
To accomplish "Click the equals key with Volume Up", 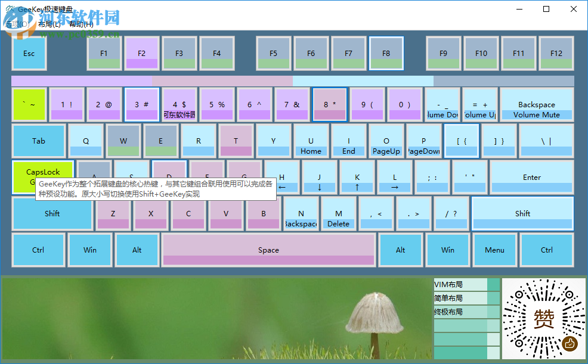I will (x=480, y=104).
